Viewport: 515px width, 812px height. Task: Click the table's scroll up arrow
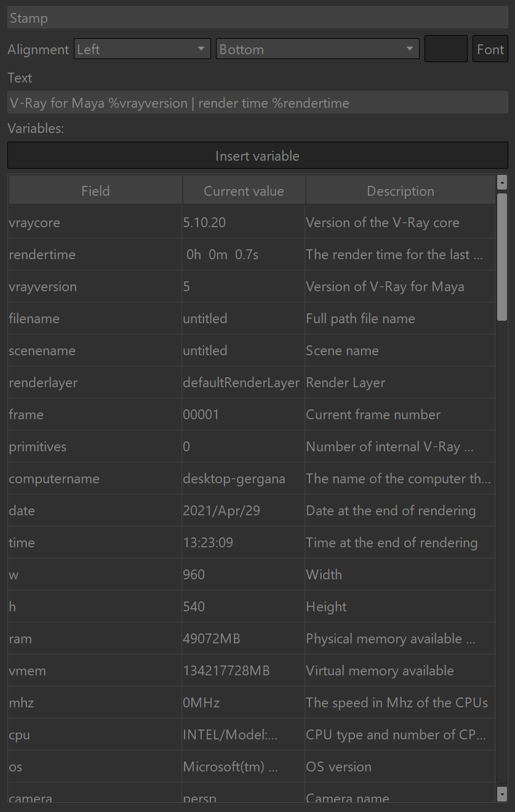pyautogui.click(x=501, y=182)
